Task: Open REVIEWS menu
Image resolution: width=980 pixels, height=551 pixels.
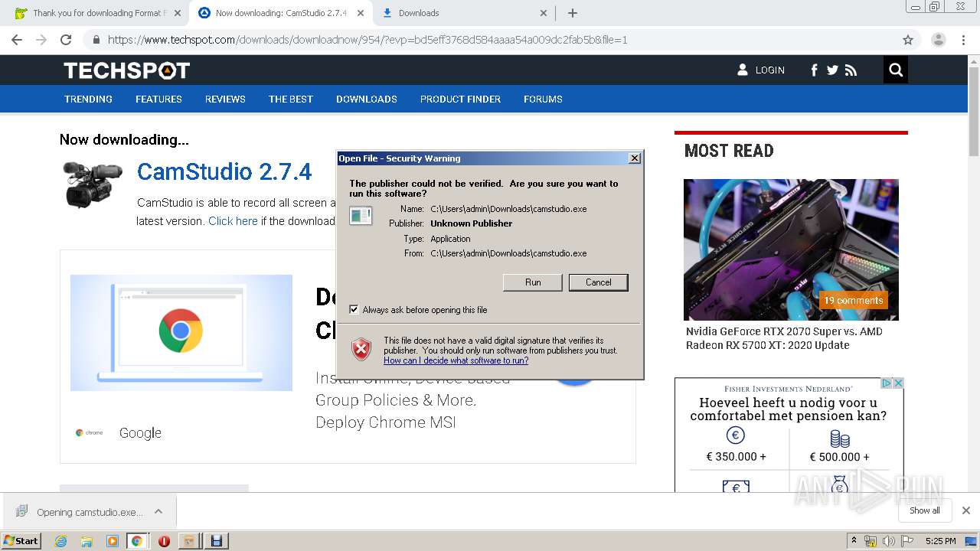Action: tap(225, 99)
